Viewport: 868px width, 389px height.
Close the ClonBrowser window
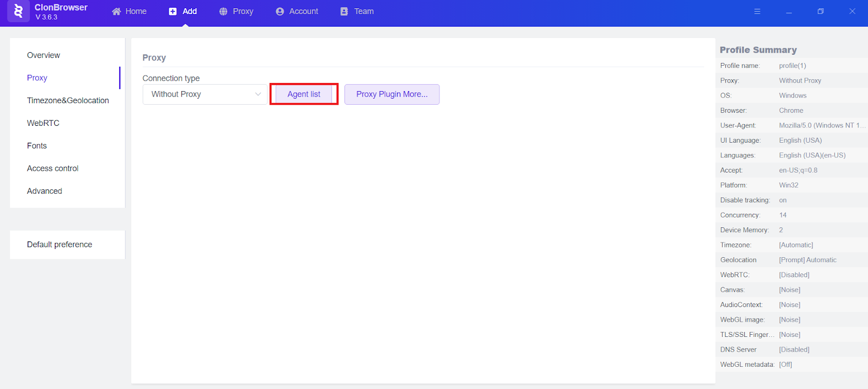point(852,11)
